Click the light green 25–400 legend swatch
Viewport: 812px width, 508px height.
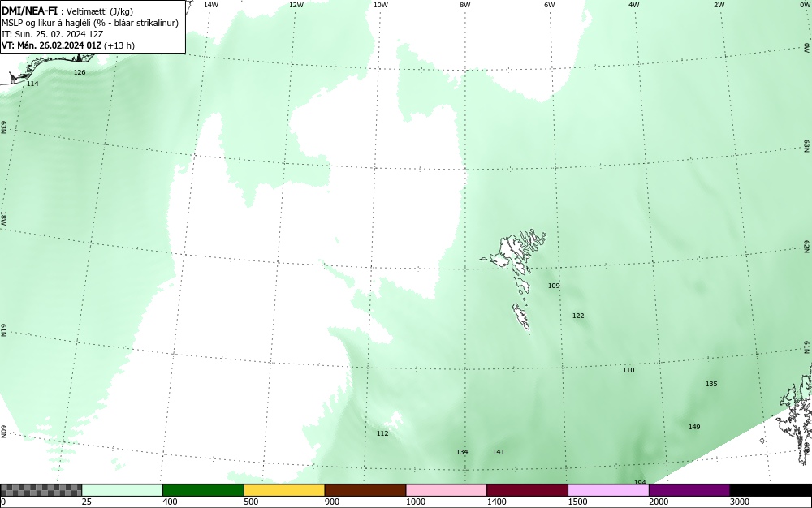123,490
